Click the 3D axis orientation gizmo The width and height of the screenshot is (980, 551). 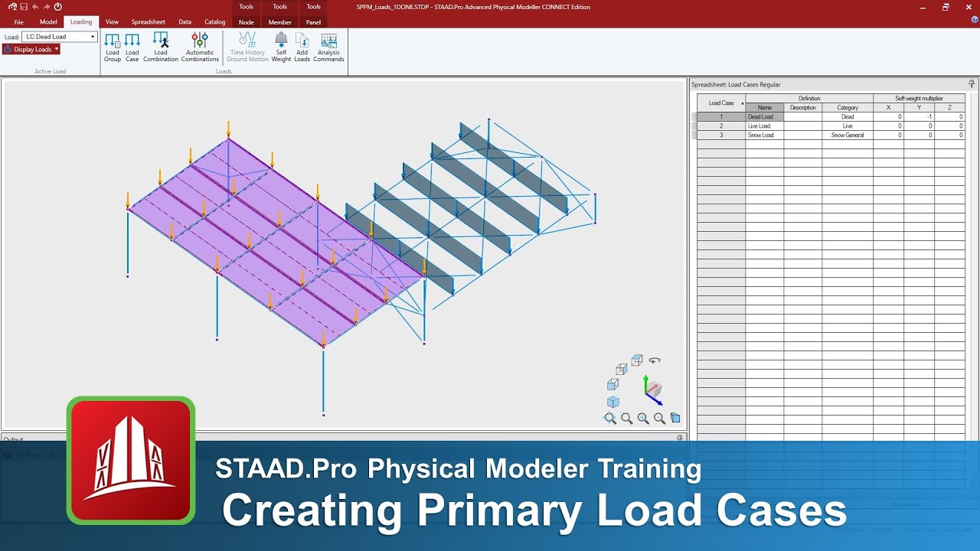pos(652,390)
